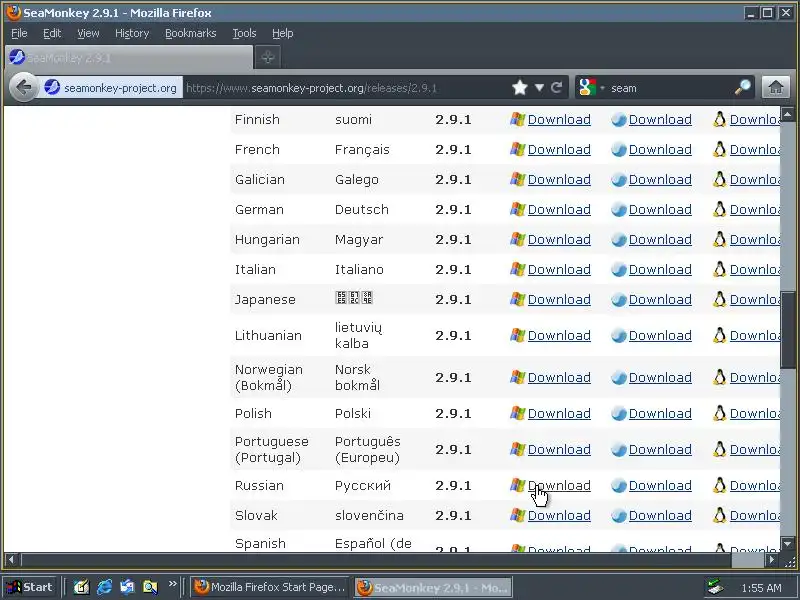This screenshot has width=800, height=600.
Task: Launch Internet Explorer from quick launch
Action: tap(105, 587)
